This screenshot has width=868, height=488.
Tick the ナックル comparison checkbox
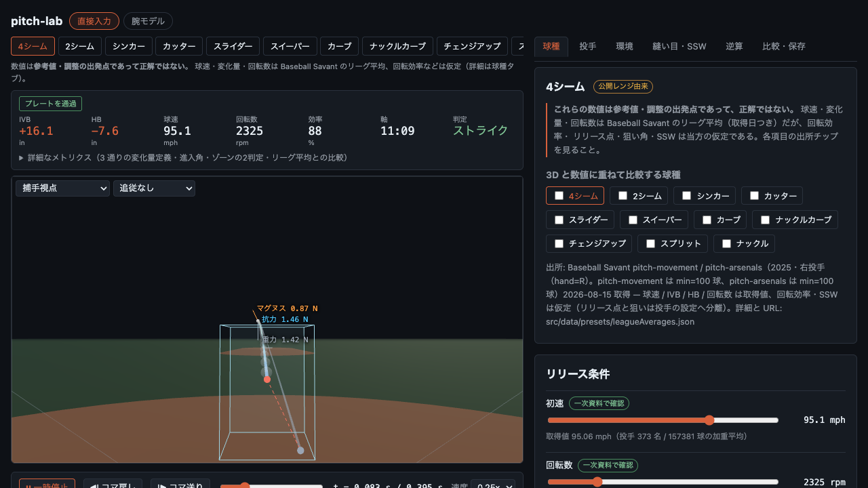tap(726, 243)
